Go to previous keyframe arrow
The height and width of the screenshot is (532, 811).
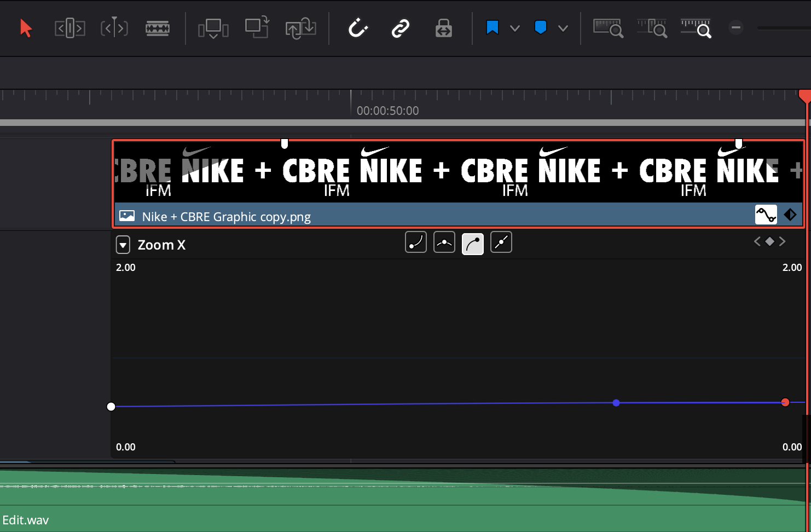pyautogui.click(x=757, y=241)
